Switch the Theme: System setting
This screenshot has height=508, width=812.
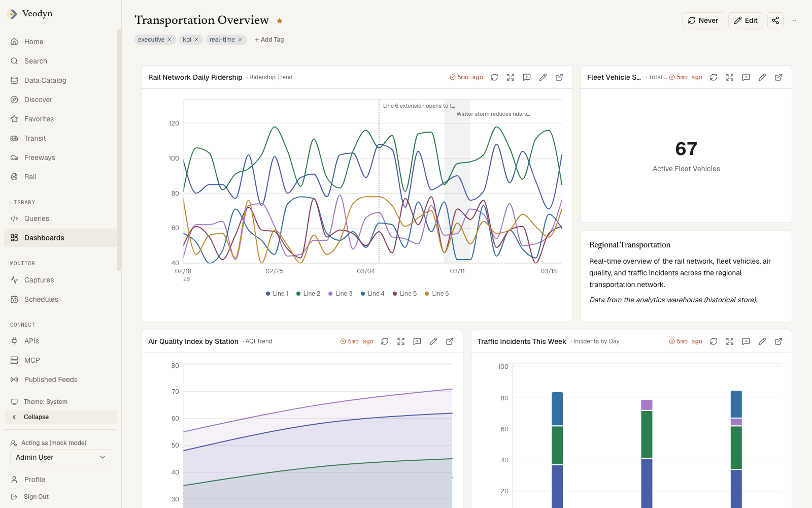[x=60, y=402]
